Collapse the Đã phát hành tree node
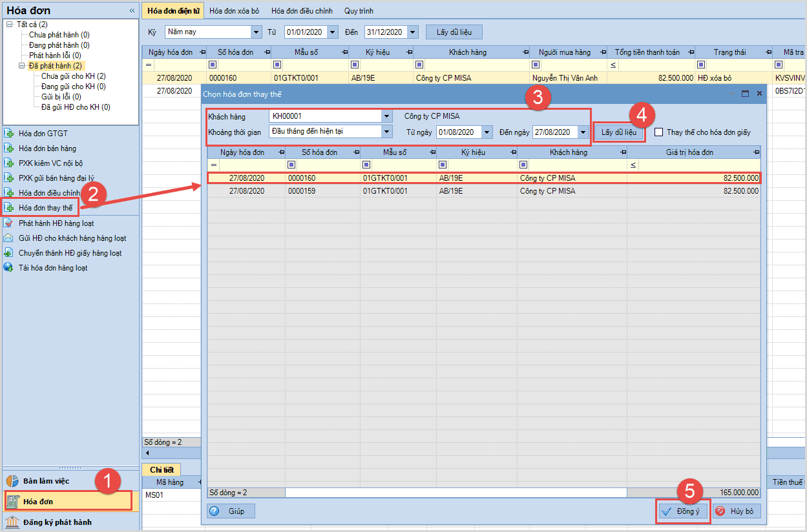Viewport: 807px width, 532px height. [21, 66]
